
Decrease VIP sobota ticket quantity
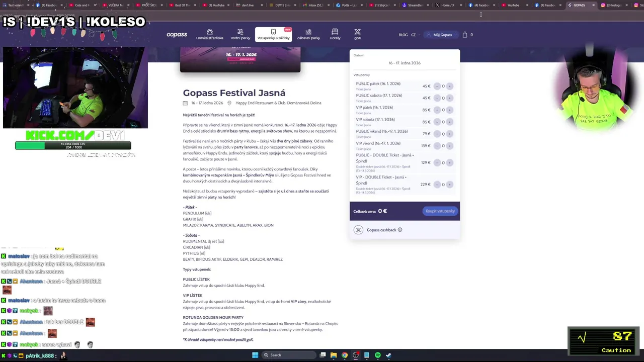437,122
